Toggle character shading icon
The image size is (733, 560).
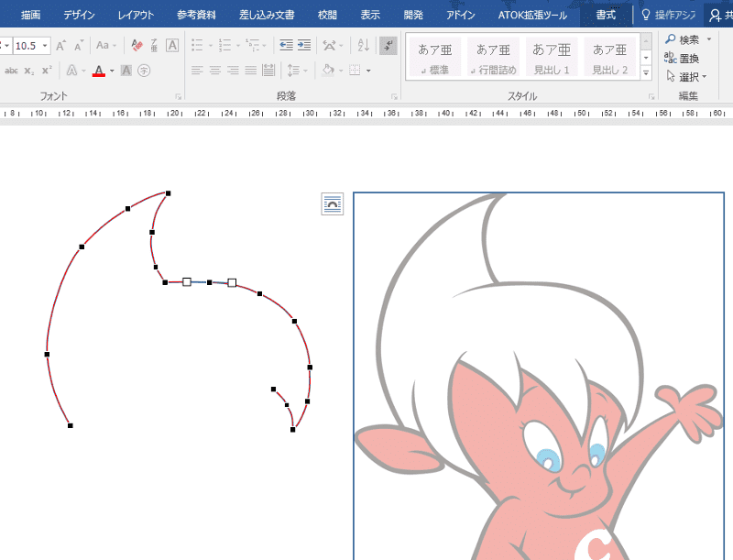pyautogui.click(x=126, y=71)
